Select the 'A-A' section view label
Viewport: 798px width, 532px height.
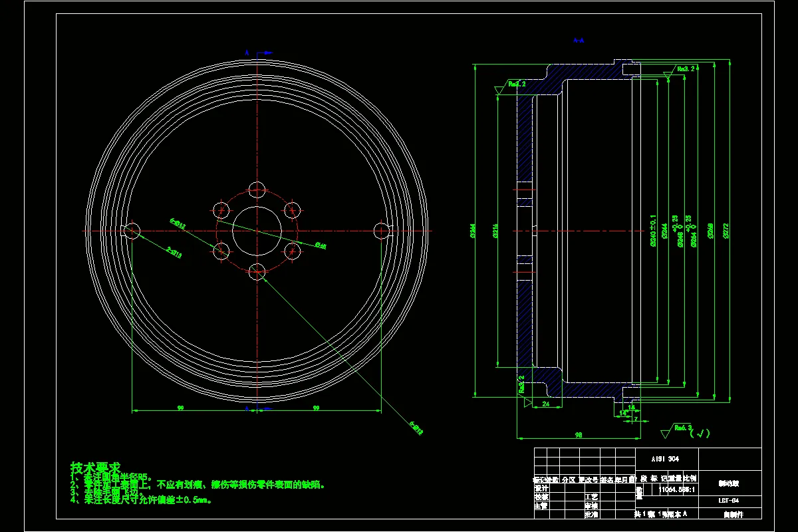coord(579,41)
